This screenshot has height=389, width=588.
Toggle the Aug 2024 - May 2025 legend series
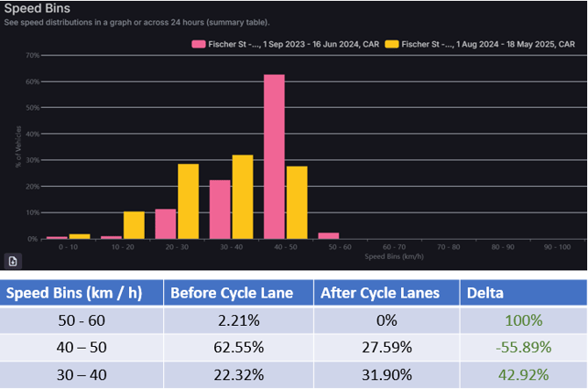(x=487, y=43)
